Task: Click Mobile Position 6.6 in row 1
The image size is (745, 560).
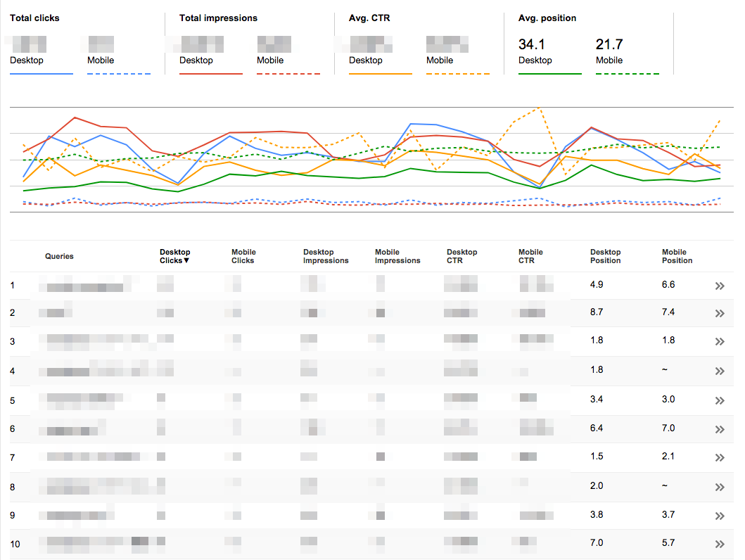Action: 668,284
